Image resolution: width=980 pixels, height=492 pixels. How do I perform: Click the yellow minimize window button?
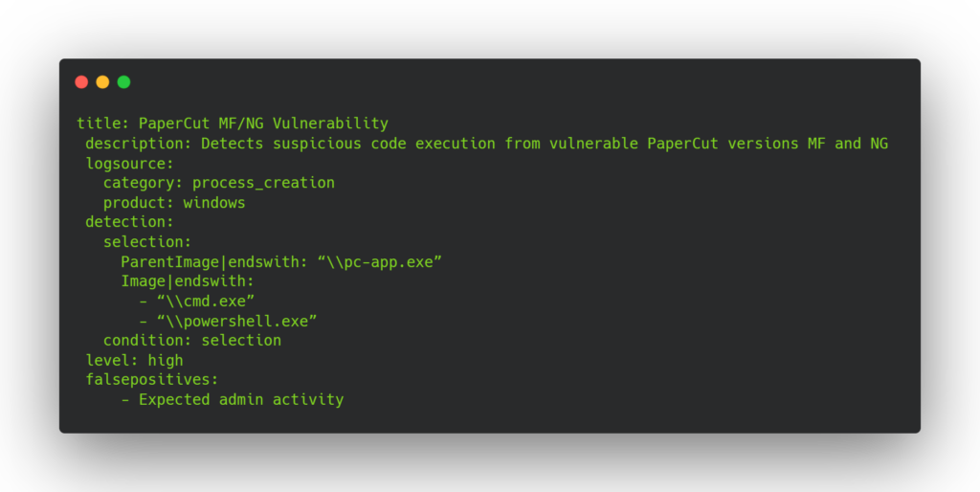coord(102,82)
